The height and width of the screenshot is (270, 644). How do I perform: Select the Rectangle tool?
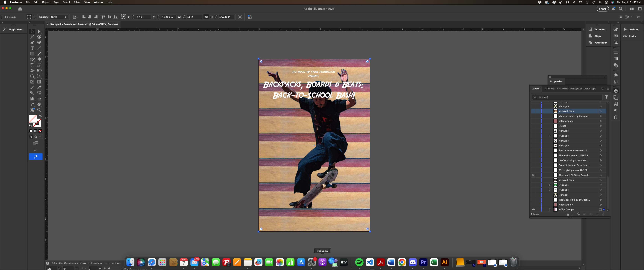point(32,54)
